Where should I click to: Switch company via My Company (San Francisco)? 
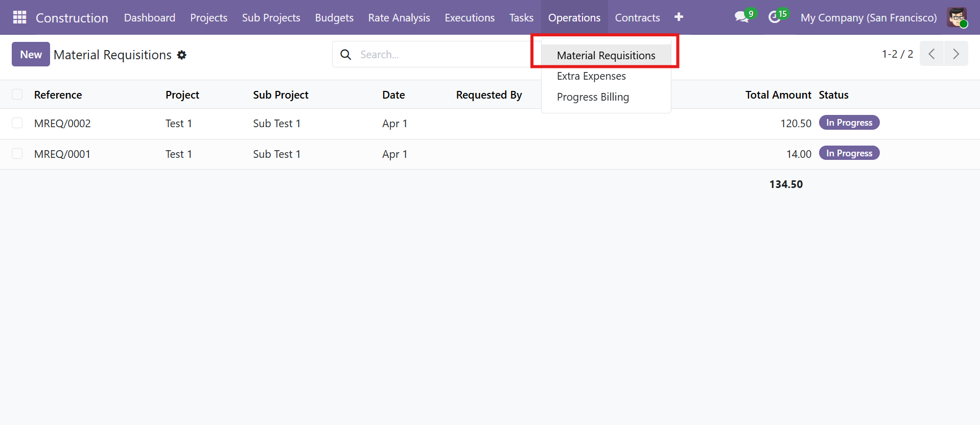point(869,17)
